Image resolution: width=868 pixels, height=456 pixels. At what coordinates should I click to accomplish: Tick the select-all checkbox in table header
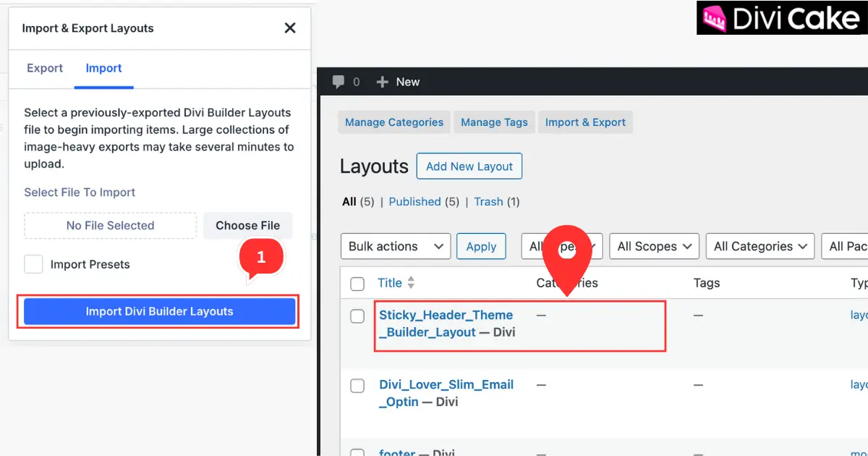pos(357,284)
